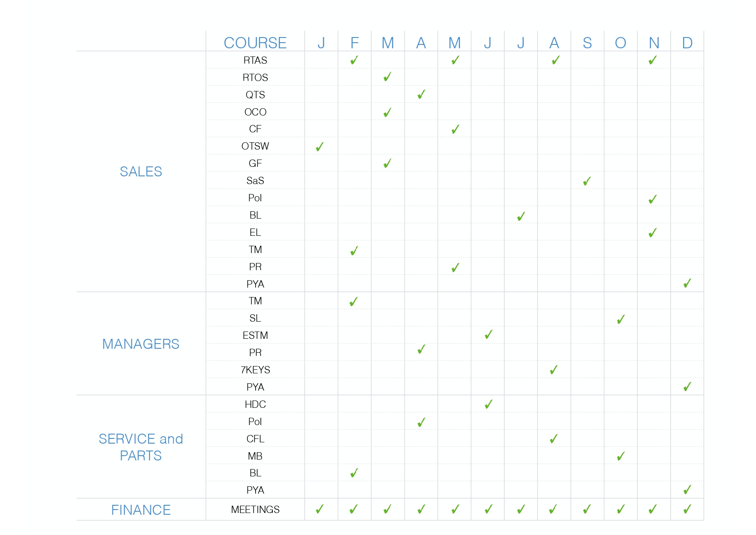Click the ESTM row green checkmark
Viewport: 756px width, 535px height.
[x=488, y=335]
